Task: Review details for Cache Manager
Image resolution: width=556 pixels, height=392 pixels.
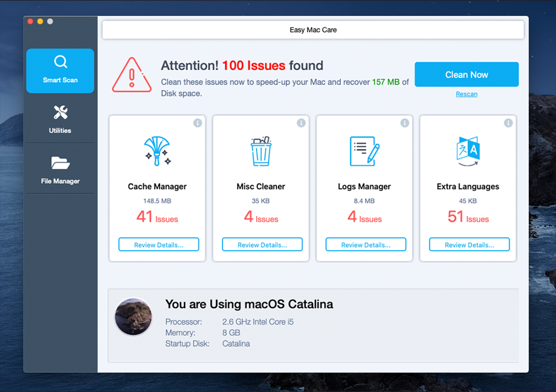Action: pos(159,245)
